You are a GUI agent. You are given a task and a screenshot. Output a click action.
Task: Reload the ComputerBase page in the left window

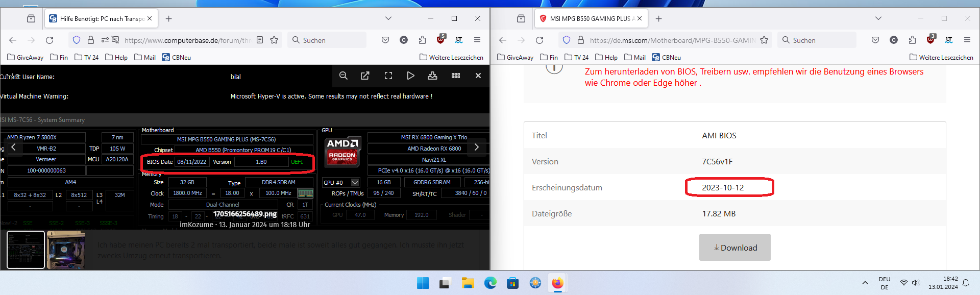pyautogui.click(x=50, y=40)
